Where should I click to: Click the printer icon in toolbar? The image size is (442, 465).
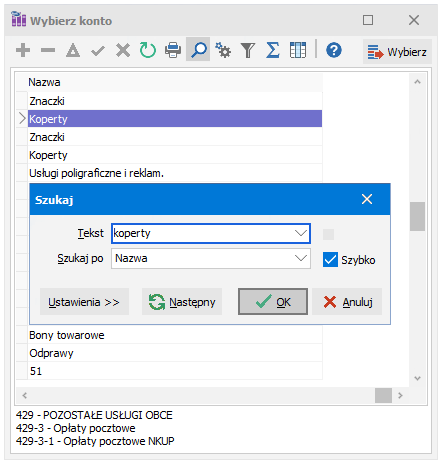(x=173, y=50)
